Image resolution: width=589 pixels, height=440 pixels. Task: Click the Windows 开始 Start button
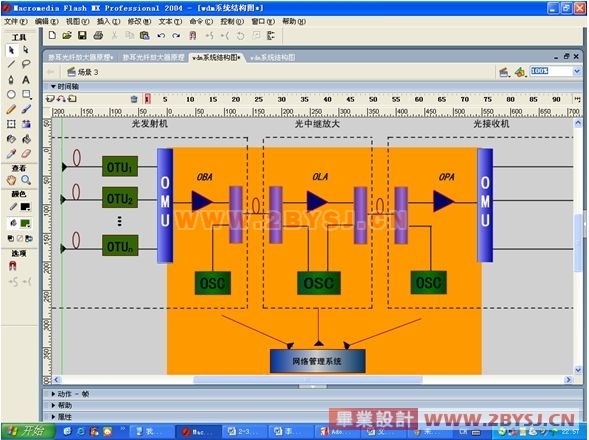click(x=27, y=431)
